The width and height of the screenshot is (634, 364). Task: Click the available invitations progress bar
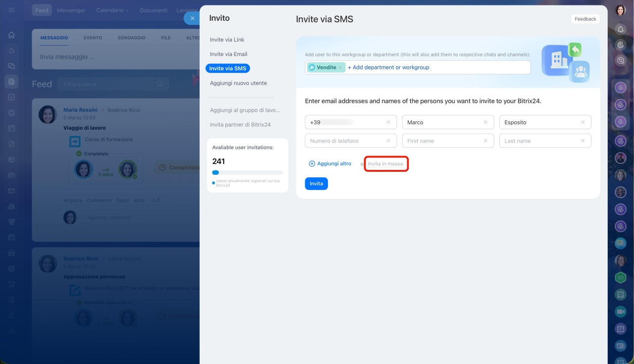[x=247, y=172]
